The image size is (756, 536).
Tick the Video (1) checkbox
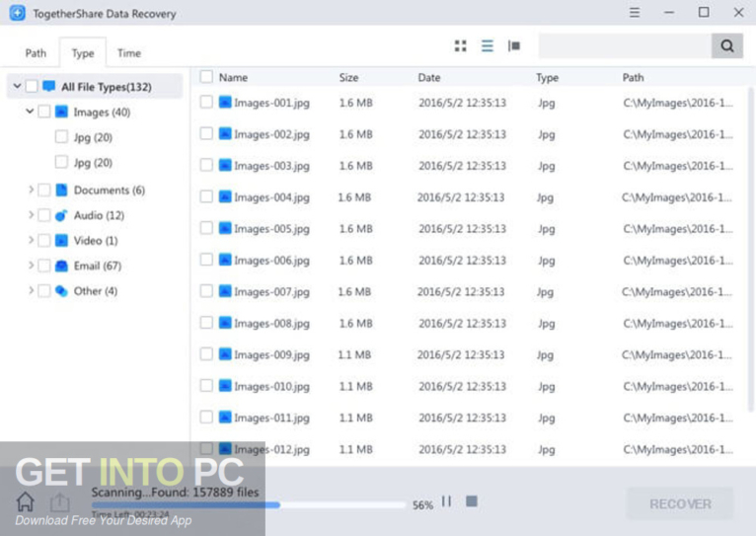[43, 240]
